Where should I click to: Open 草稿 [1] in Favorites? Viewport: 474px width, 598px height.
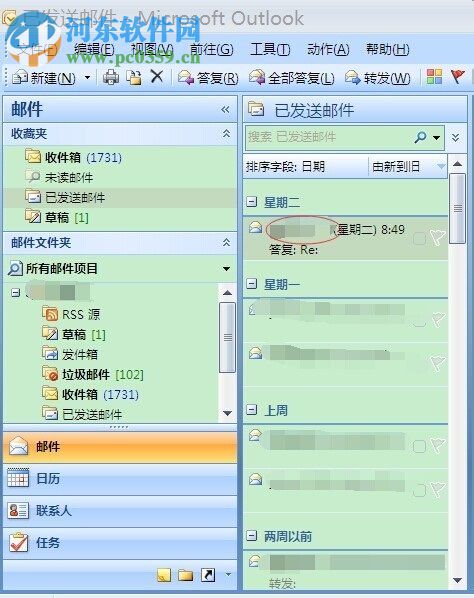(57, 217)
